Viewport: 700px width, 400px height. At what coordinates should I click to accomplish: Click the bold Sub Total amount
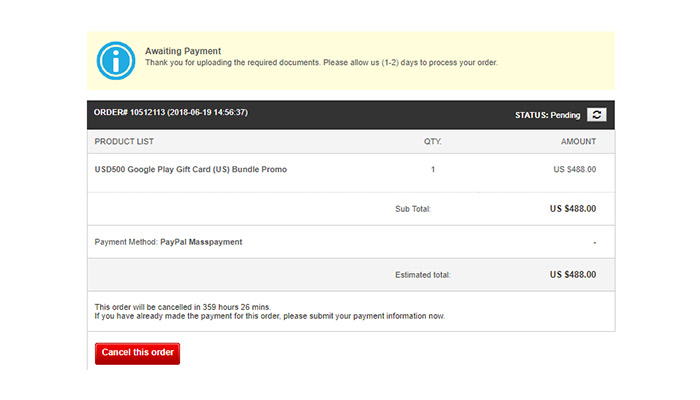click(573, 209)
